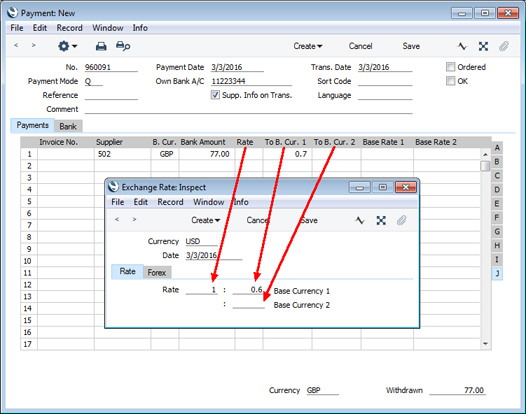Click the payment grid vertical scrollbar thumb
The image size is (526, 414).
[x=485, y=166]
